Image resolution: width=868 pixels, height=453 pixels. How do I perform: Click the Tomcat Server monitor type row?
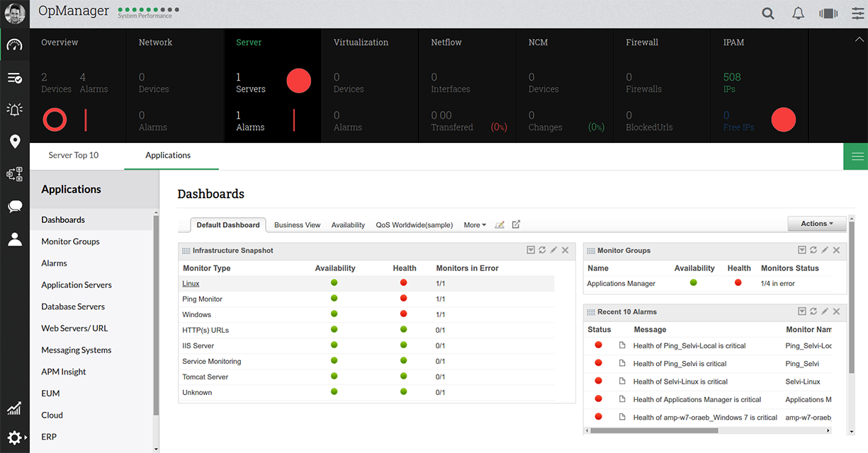coord(366,377)
